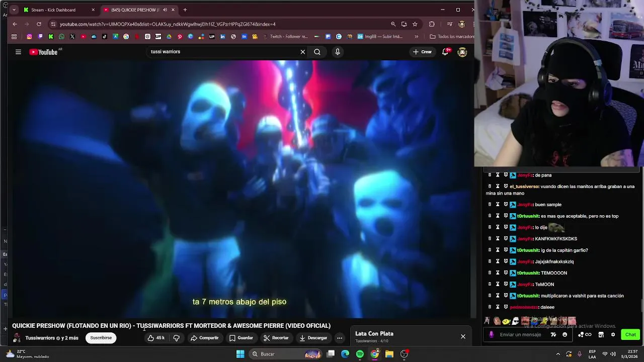
Task: Clear the 'tussi warriors' search text
Action: coord(302,52)
